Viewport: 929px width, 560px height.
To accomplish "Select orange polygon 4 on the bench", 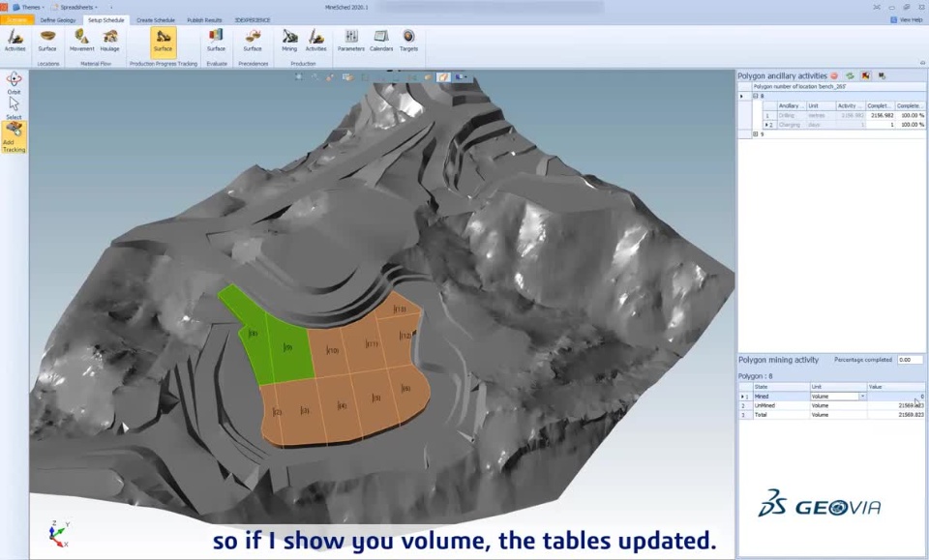I will coord(342,406).
